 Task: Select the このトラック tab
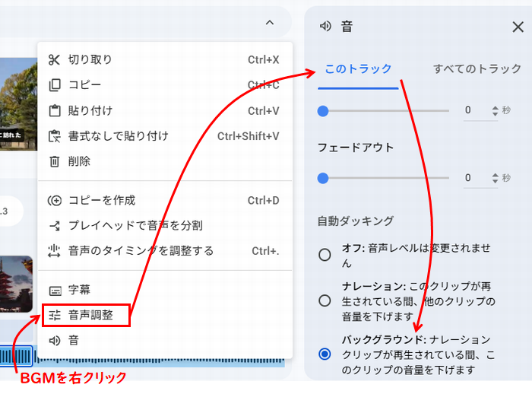pos(358,69)
